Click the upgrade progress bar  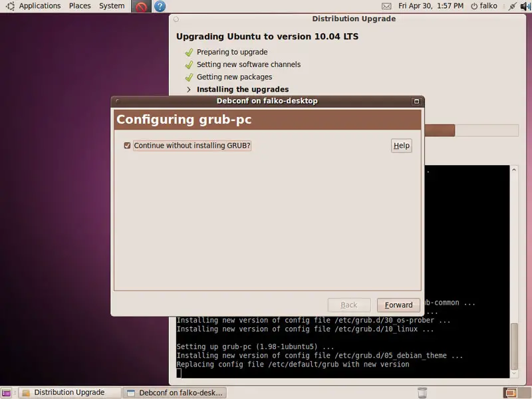point(471,130)
